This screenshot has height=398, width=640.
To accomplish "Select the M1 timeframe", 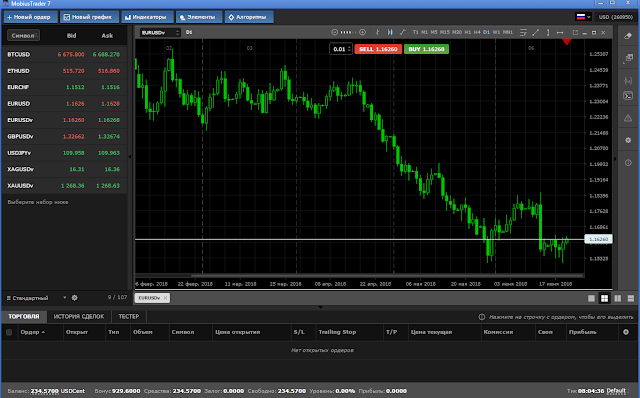I will click(424, 32).
